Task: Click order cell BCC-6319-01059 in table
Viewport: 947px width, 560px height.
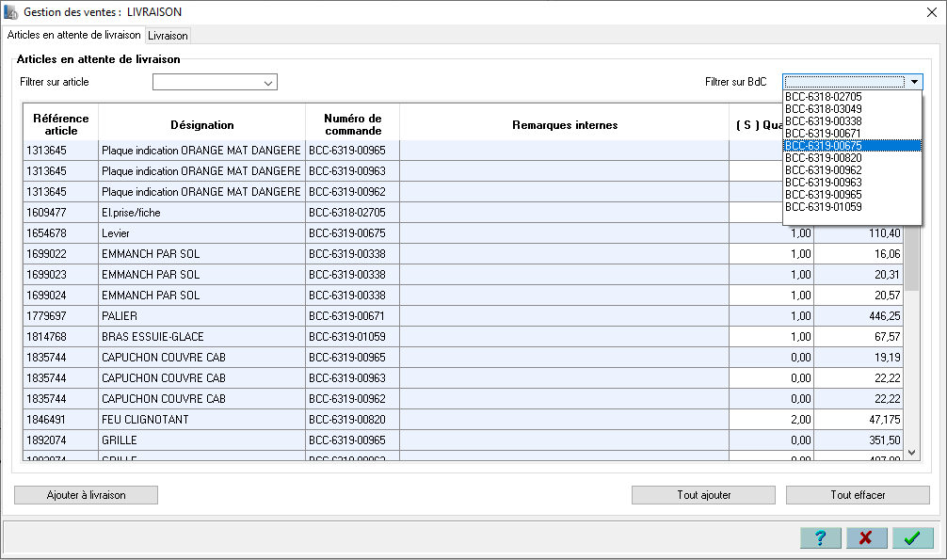Action: pyautogui.click(x=353, y=337)
